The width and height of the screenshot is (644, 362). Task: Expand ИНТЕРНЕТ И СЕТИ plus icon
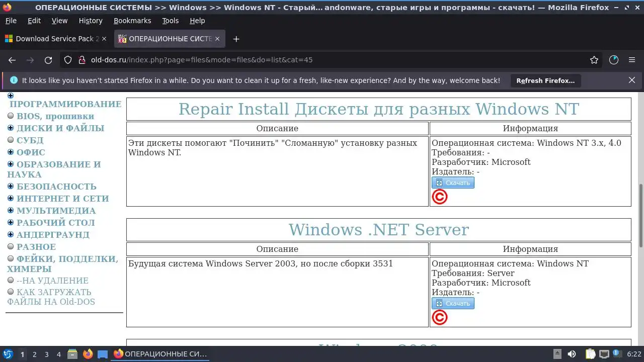(x=11, y=198)
